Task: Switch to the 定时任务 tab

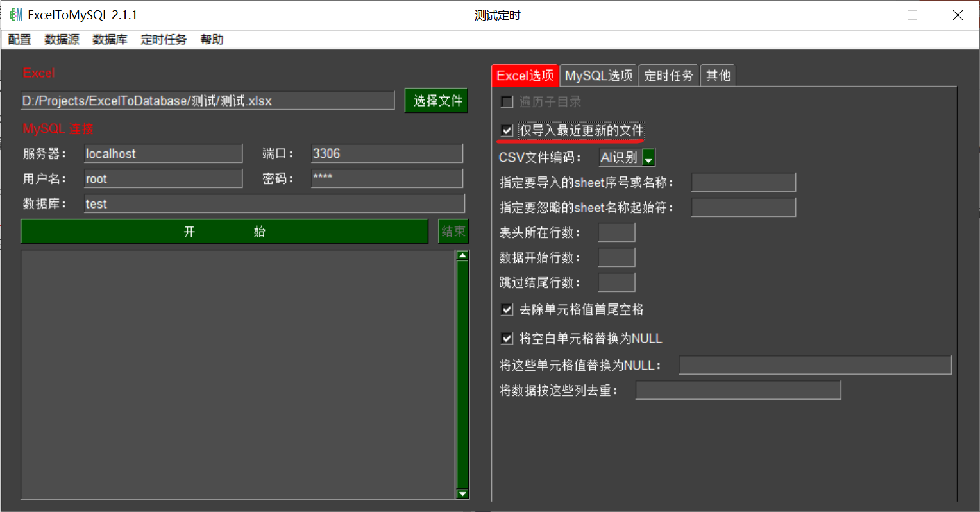Action: pyautogui.click(x=669, y=76)
